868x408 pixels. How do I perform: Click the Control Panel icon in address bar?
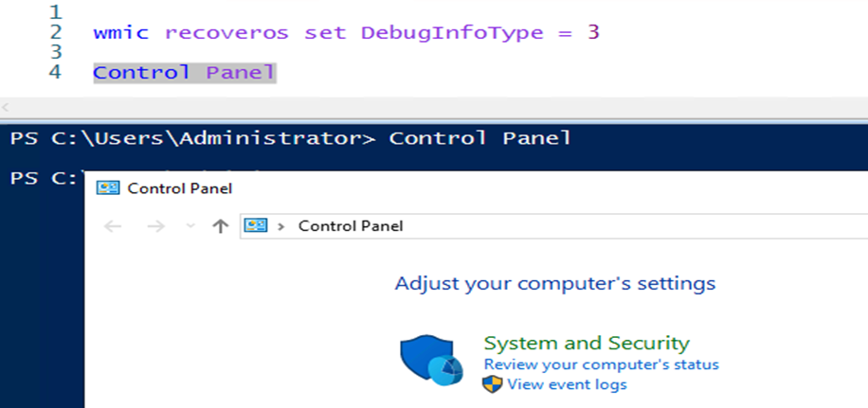pyautogui.click(x=256, y=226)
